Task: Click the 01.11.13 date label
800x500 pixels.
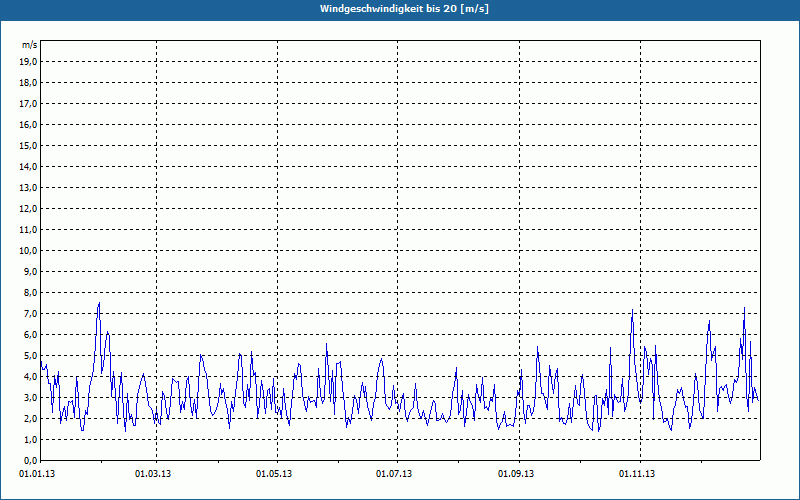Action: [x=637, y=474]
